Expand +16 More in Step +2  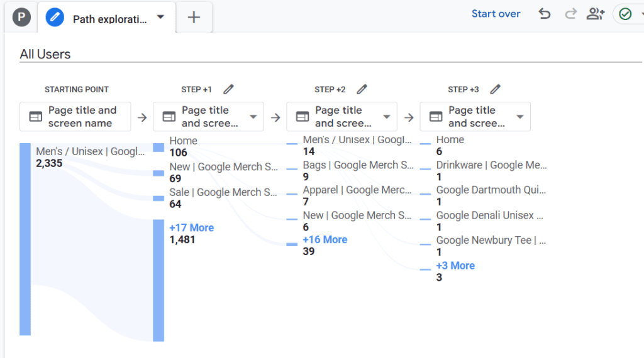(x=325, y=239)
